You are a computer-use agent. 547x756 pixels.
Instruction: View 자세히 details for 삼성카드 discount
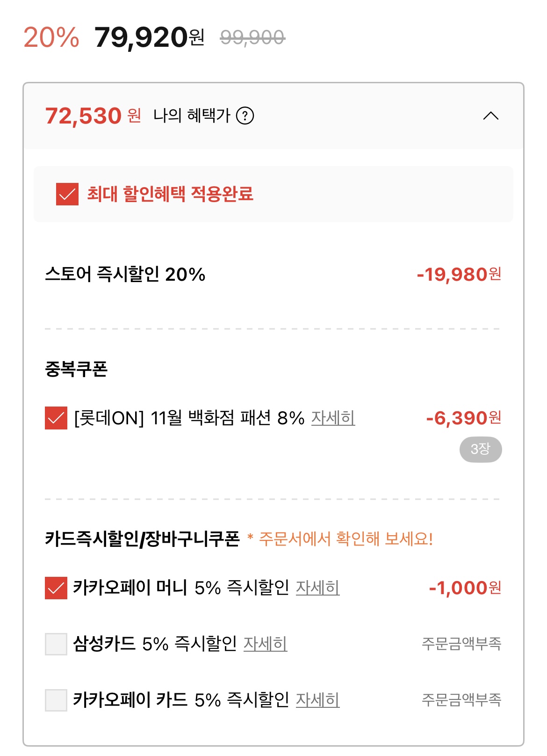[x=265, y=644]
